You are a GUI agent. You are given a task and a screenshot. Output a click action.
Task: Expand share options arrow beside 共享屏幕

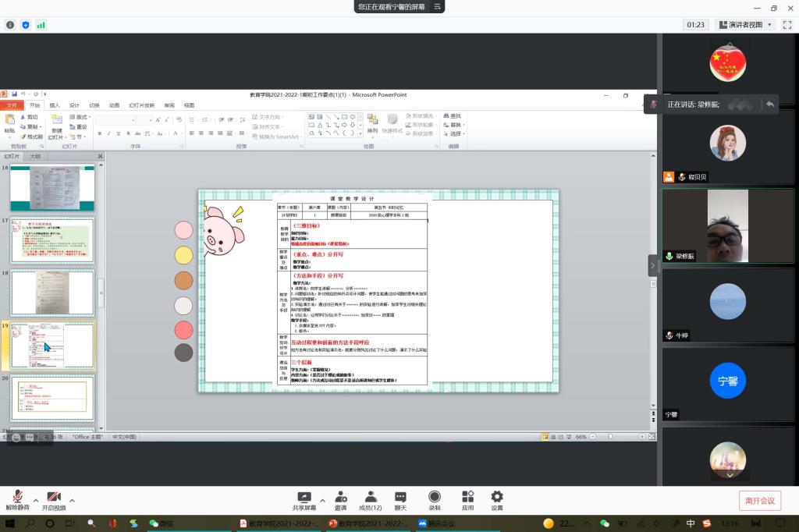pyautogui.click(x=322, y=500)
